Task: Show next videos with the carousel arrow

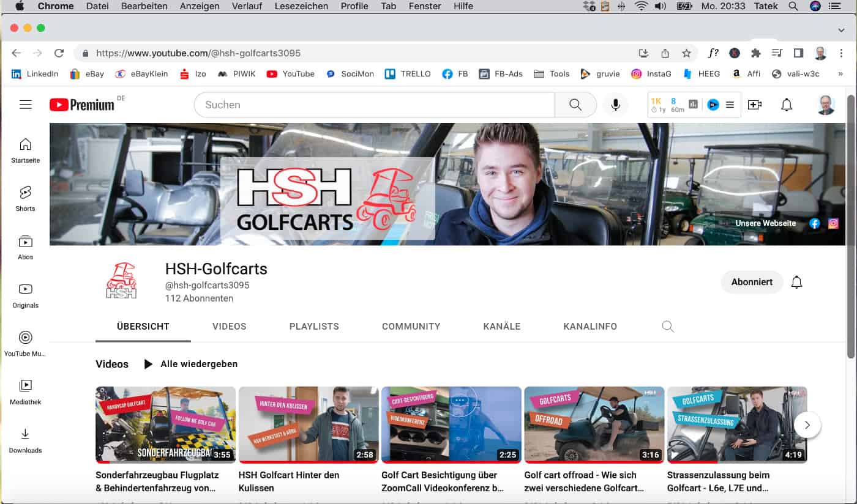Action: [x=807, y=424]
